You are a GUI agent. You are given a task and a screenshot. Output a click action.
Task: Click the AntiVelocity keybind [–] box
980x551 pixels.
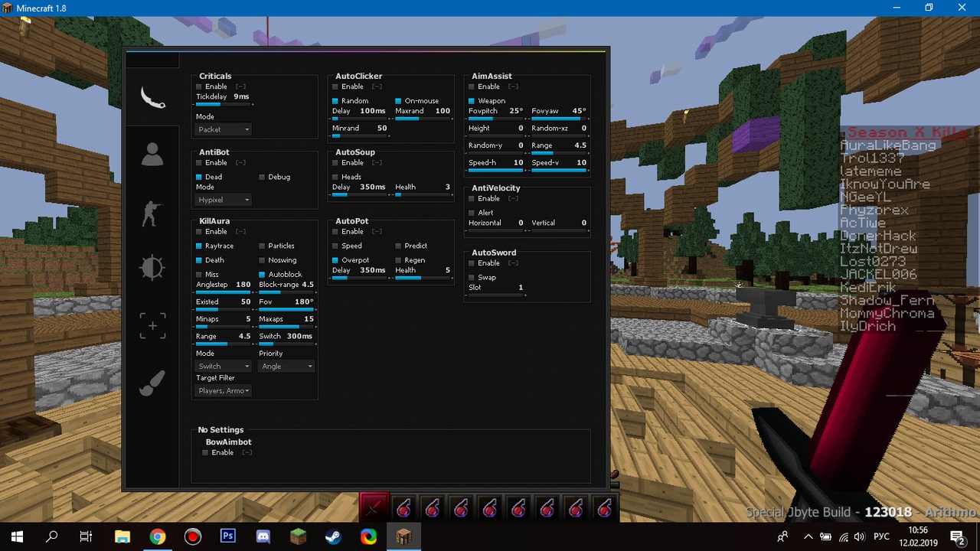[513, 198]
